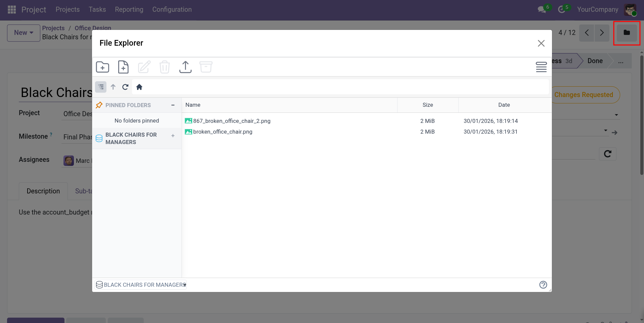The height and width of the screenshot is (323, 644).
Task: Click the new file icon
Action: [123, 67]
